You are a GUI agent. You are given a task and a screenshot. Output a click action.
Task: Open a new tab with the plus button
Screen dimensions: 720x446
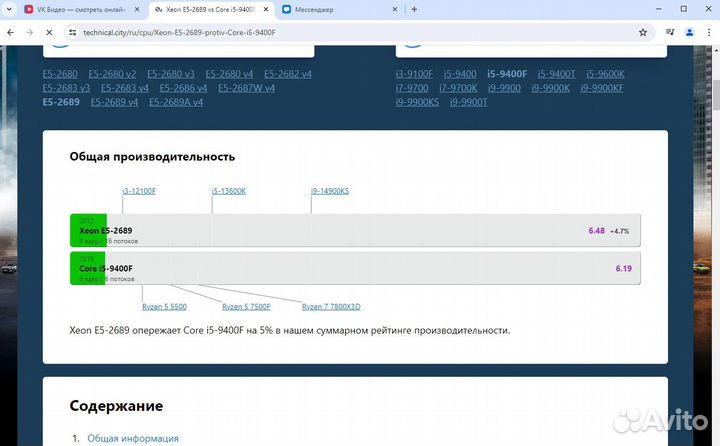click(414, 9)
